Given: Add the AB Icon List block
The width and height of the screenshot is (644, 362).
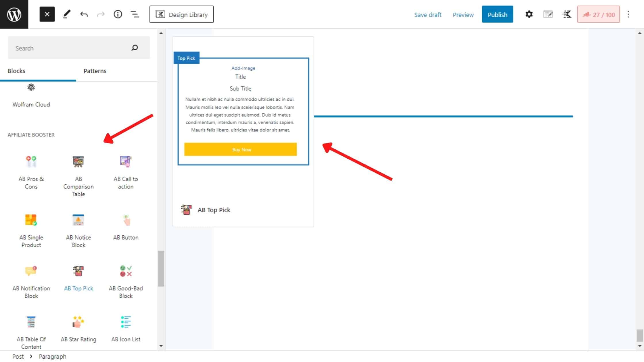Looking at the screenshot, I should (126, 329).
